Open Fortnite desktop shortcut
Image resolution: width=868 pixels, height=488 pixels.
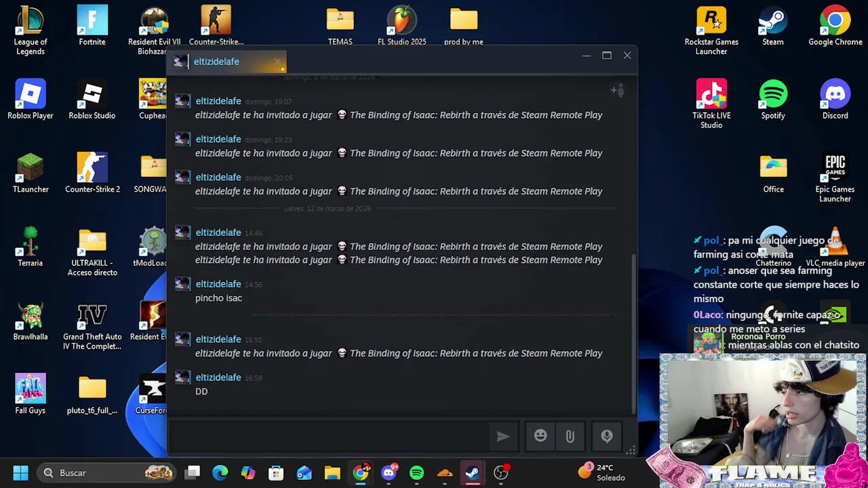click(x=92, y=26)
